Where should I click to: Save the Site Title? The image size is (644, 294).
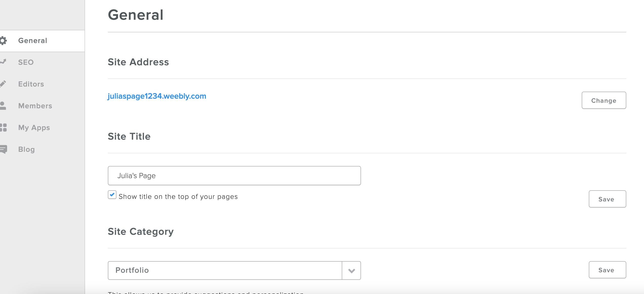tap(607, 199)
